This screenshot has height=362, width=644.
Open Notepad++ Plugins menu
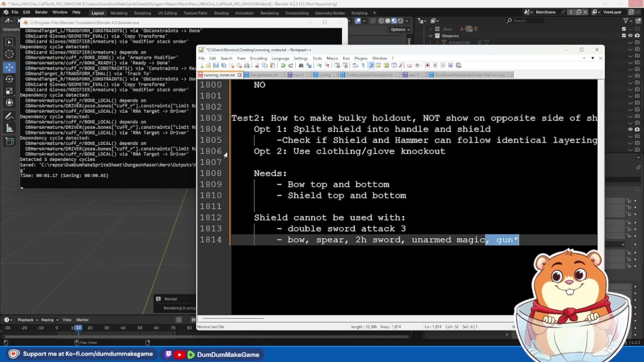361,58
